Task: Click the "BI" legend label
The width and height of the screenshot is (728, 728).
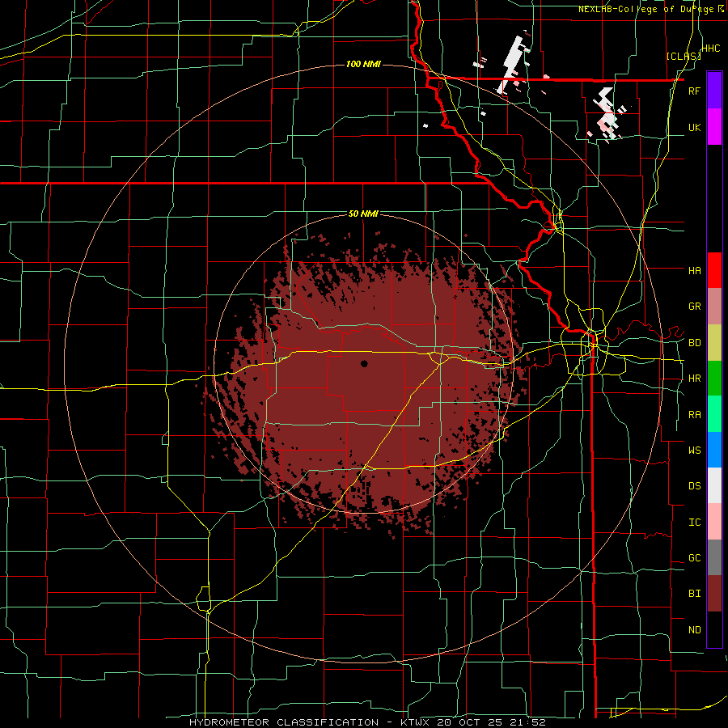Action: pos(695,594)
